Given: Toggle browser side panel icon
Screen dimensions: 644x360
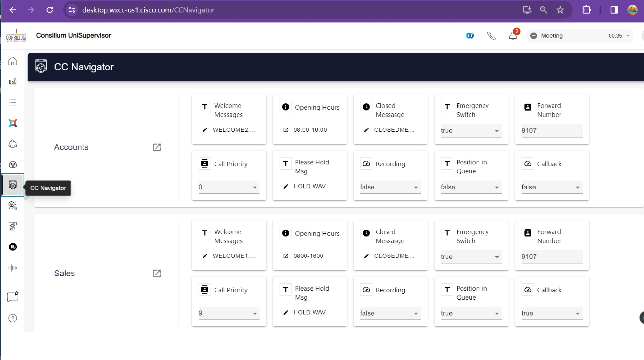Looking at the screenshot, I should [x=614, y=10].
